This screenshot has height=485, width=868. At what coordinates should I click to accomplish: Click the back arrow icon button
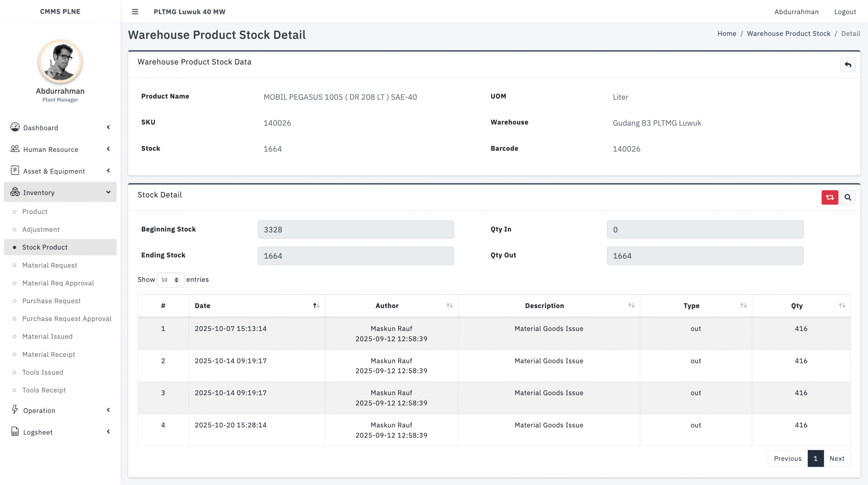[x=848, y=64]
